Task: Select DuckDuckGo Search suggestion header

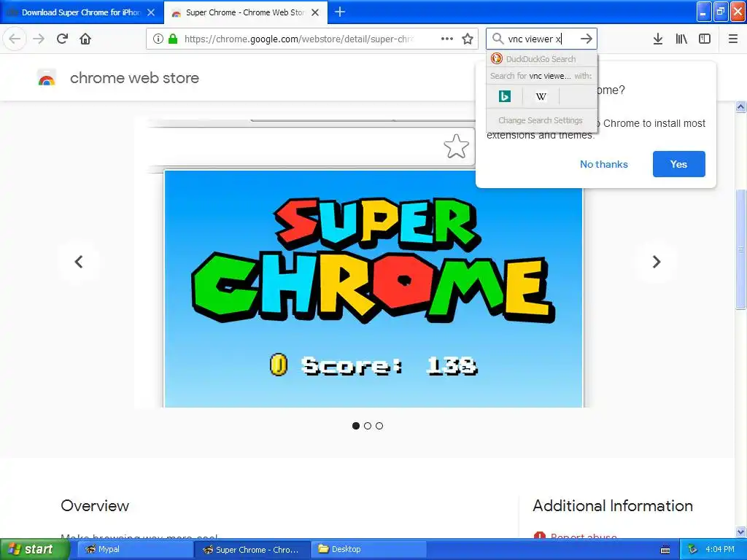Action: point(542,59)
